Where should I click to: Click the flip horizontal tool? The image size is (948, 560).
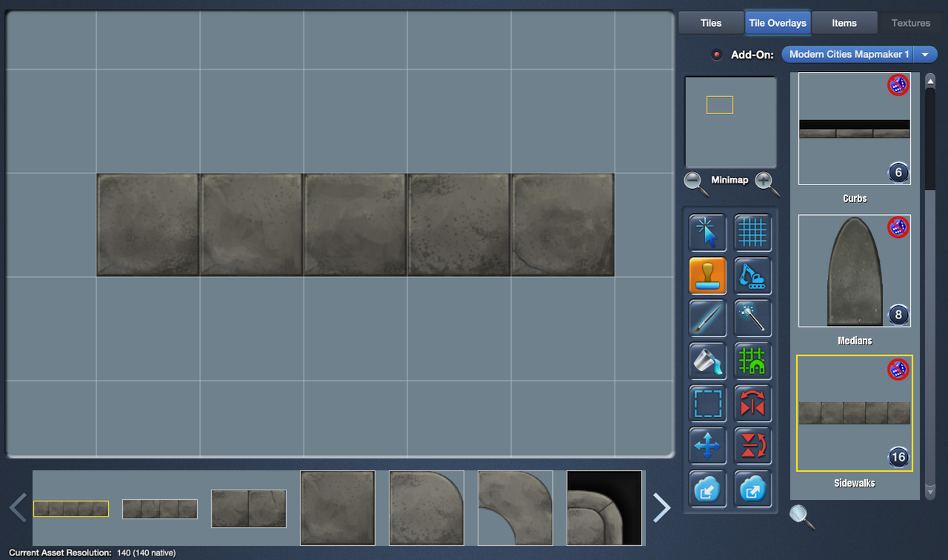tap(752, 404)
